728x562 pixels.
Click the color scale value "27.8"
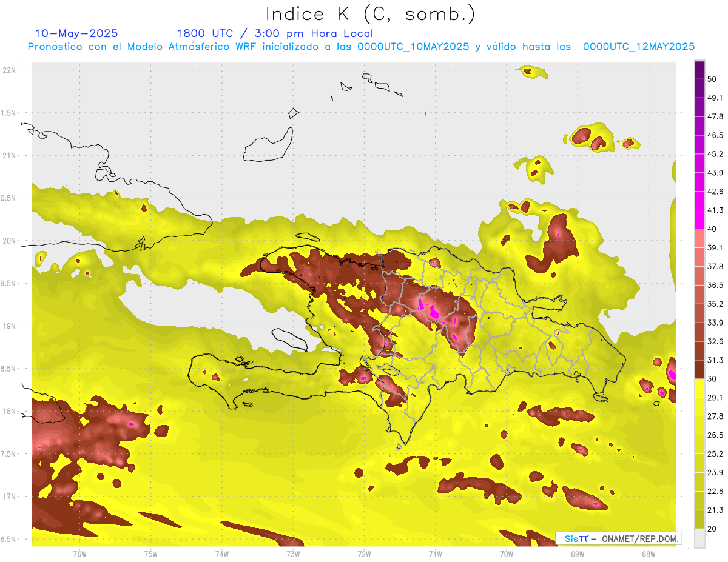point(715,416)
